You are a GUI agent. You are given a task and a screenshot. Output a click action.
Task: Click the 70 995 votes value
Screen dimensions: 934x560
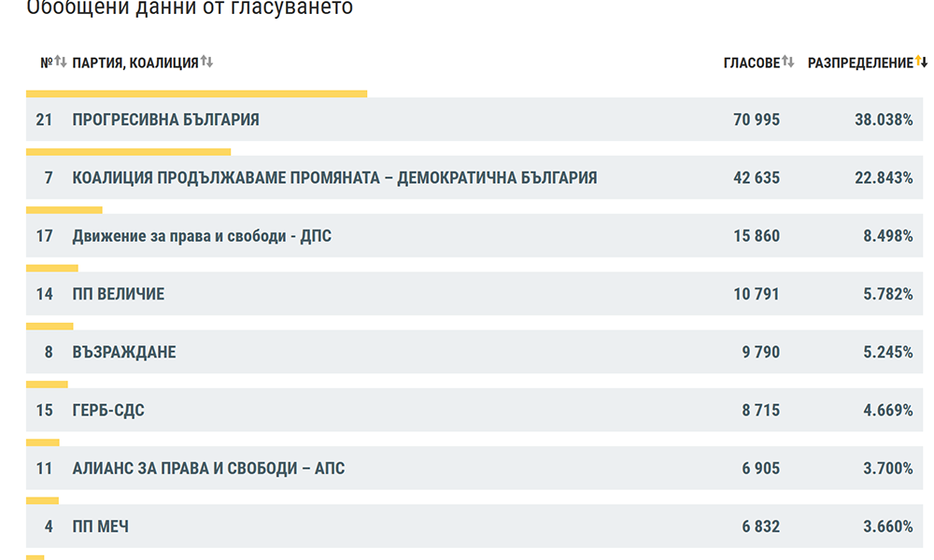coord(757,119)
